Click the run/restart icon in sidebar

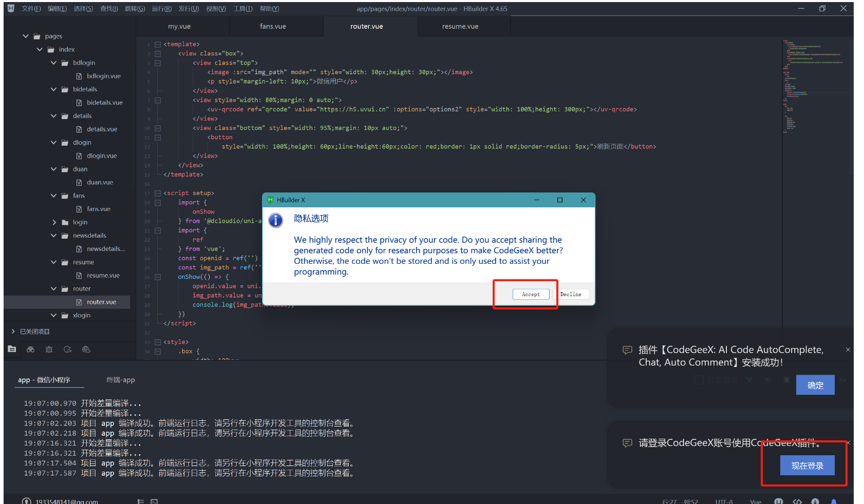pyautogui.click(x=67, y=349)
